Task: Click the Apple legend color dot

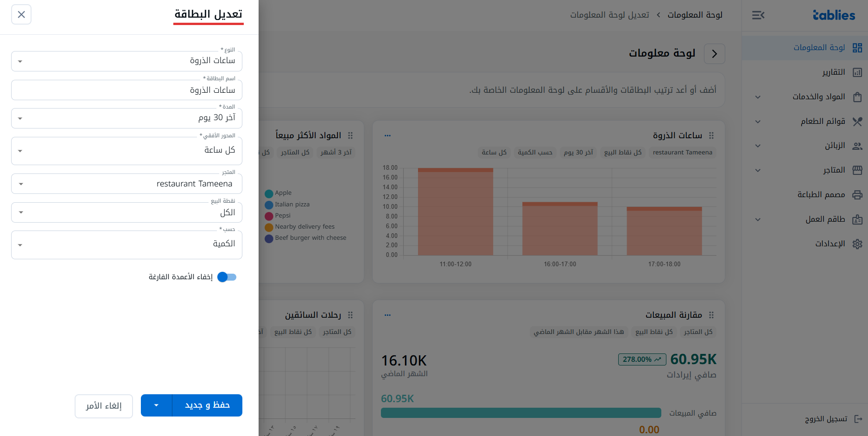Action: tap(269, 193)
